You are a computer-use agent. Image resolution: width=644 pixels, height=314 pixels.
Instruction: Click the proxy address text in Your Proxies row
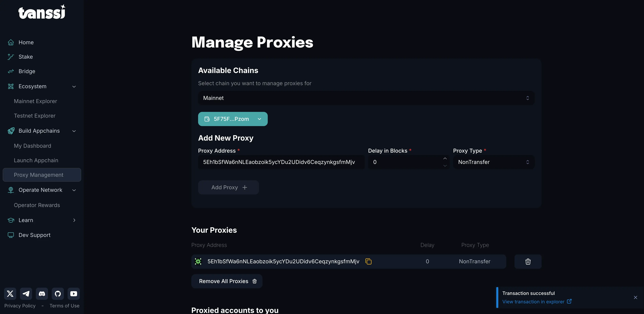point(283,261)
